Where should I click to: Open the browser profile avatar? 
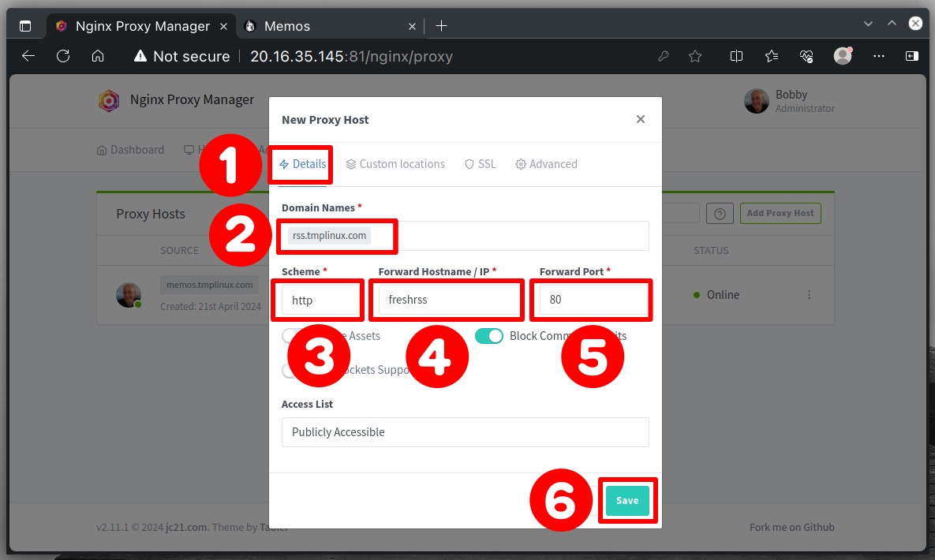pyautogui.click(x=843, y=55)
